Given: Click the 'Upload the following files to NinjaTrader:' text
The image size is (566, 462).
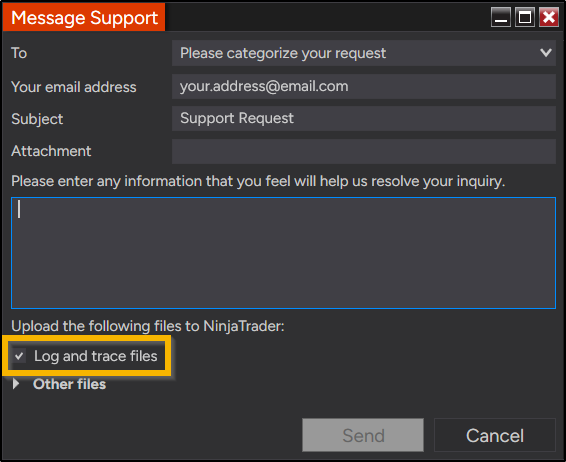Looking at the screenshot, I should click(x=148, y=326).
